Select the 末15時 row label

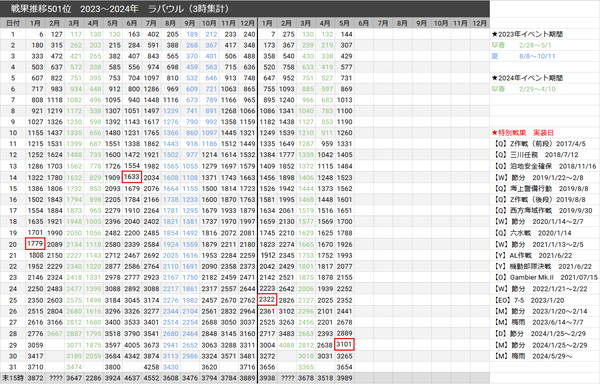coord(13,378)
